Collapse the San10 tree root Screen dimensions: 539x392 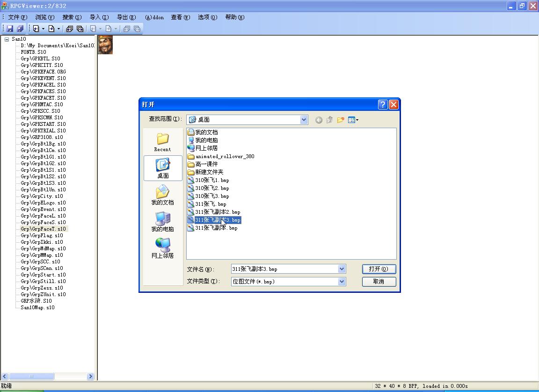7,39
